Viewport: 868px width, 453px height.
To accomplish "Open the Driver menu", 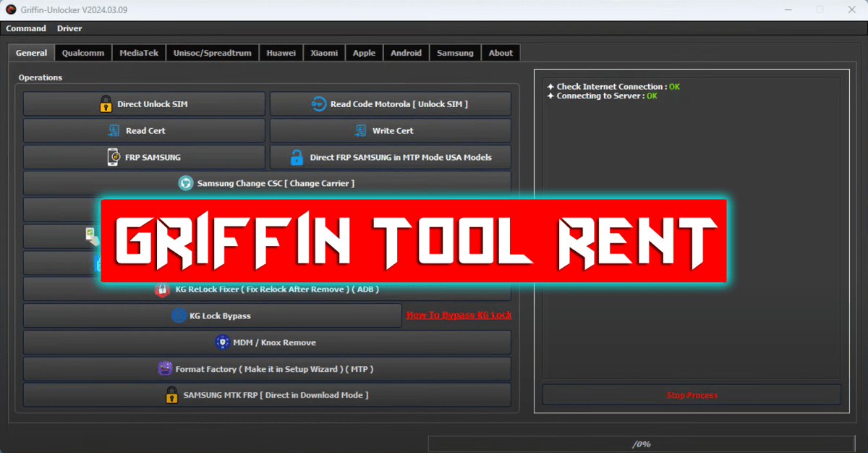I will click(x=69, y=27).
